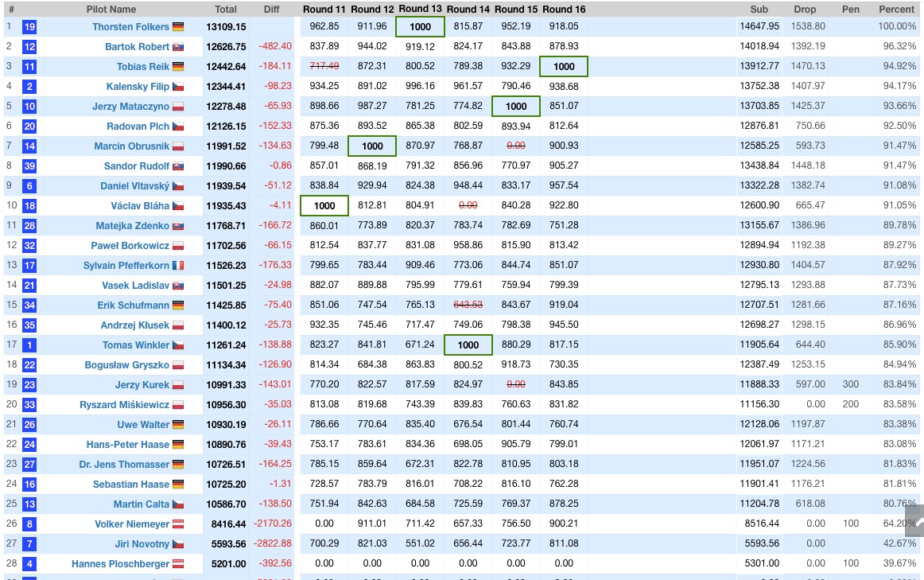
Task: Click the Round 16 column header
Action: (x=564, y=10)
